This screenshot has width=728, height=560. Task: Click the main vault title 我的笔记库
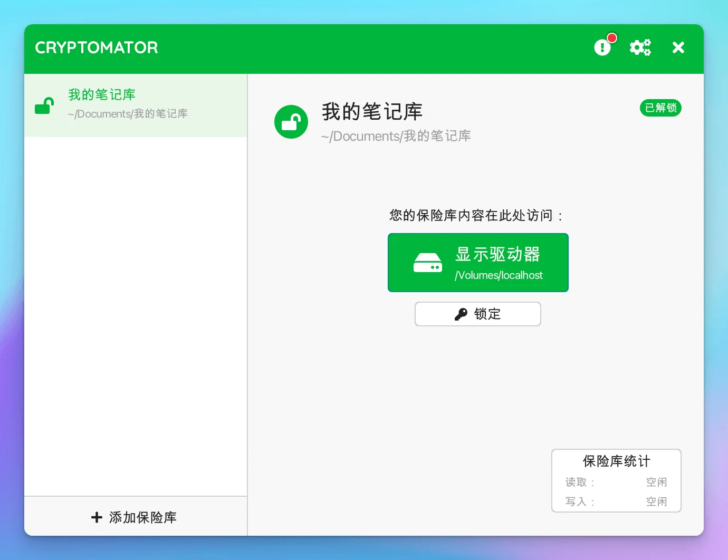click(x=372, y=112)
